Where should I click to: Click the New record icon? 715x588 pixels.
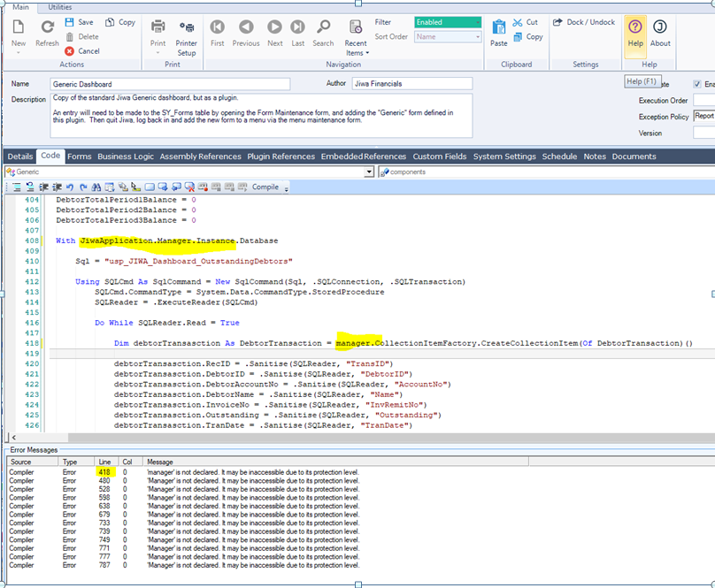tap(18, 27)
